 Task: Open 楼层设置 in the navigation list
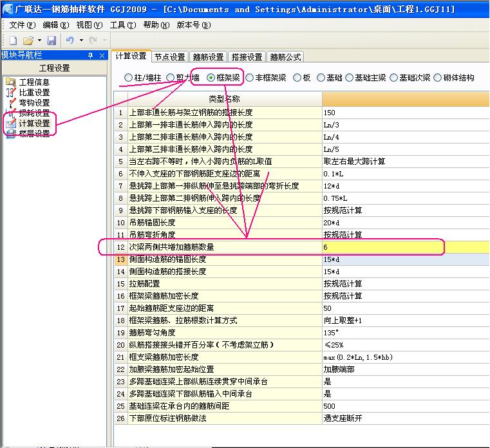[34, 134]
